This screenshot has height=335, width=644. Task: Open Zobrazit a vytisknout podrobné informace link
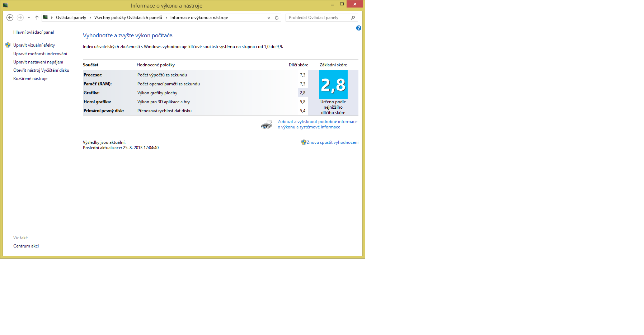click(318, 124)
